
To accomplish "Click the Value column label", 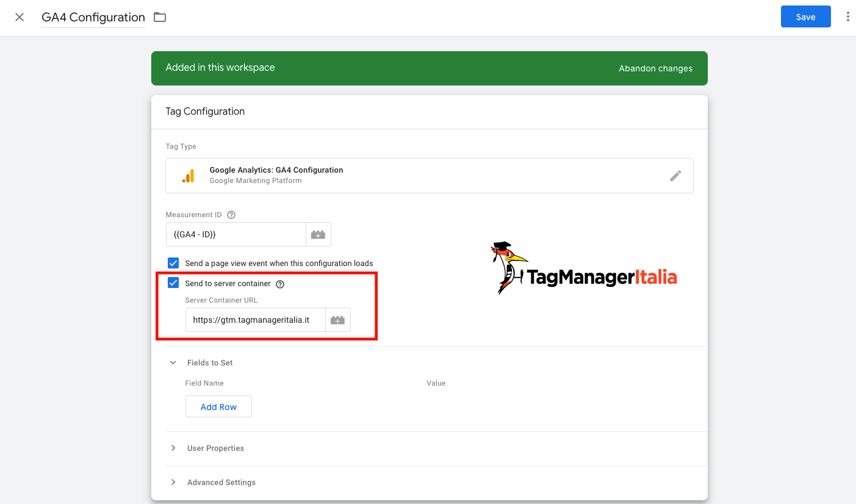I will tap(436, 383).
